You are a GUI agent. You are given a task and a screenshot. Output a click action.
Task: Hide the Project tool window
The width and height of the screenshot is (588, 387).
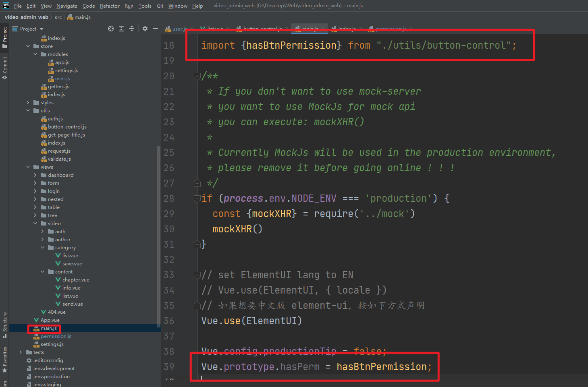coord(156,29)
